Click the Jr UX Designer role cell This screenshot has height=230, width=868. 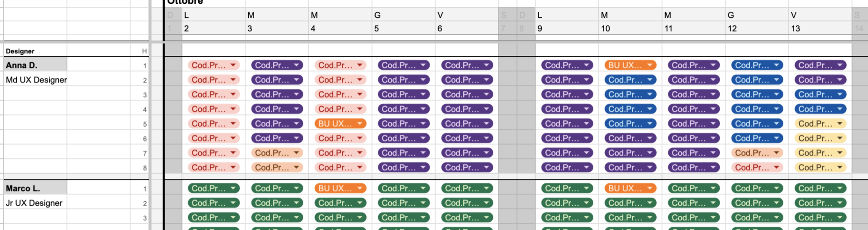coord(34,203)
